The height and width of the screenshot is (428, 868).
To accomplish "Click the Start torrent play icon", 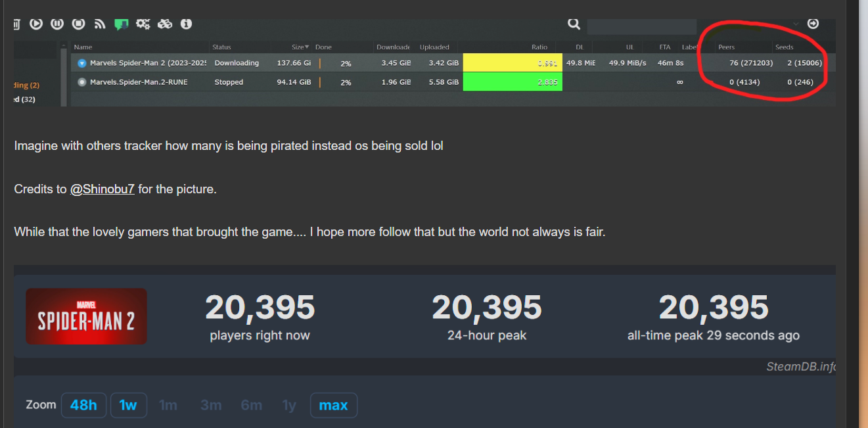I will tap(36, 24).
